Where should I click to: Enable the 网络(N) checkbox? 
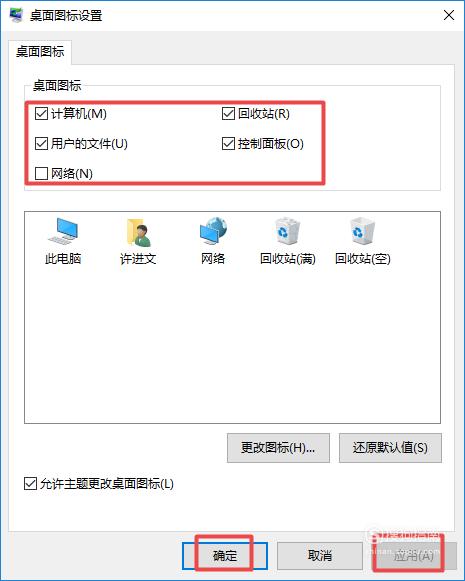tap(41, 173)
